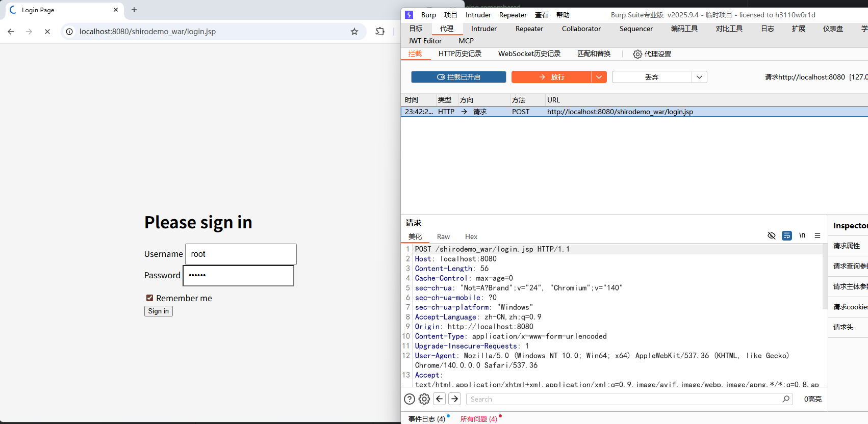
Task: Toggle hidden eye icon in request editor
Action: point(772,235)
